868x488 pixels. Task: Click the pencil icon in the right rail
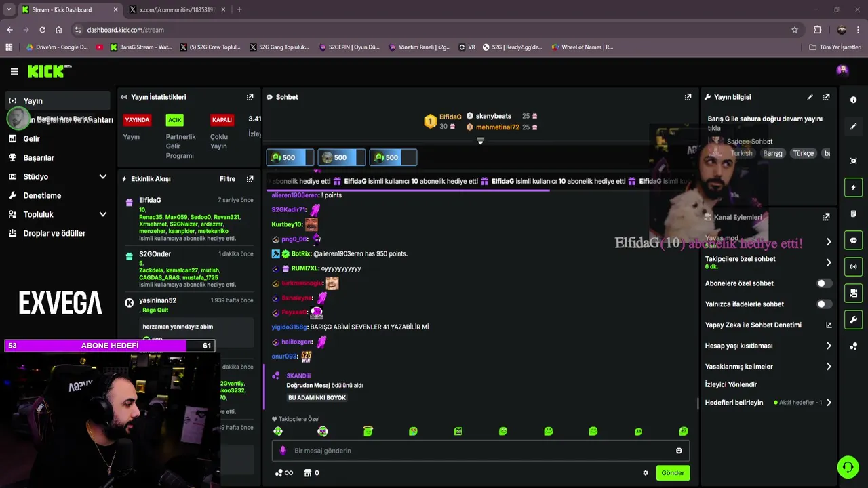853,126
